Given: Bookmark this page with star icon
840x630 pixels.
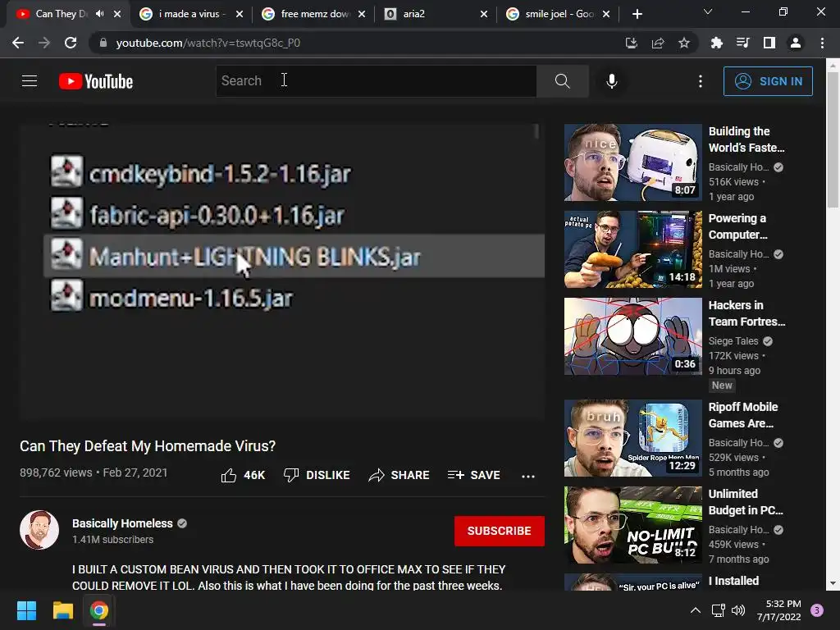Looking at the screenshot, I should point(683,43).
